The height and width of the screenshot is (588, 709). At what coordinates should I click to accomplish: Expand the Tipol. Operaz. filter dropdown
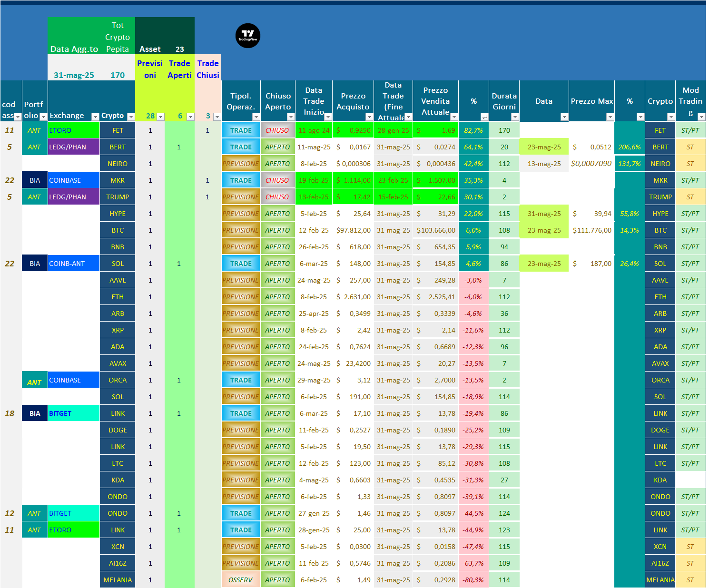pyautogui.click(x=256, y=117)
